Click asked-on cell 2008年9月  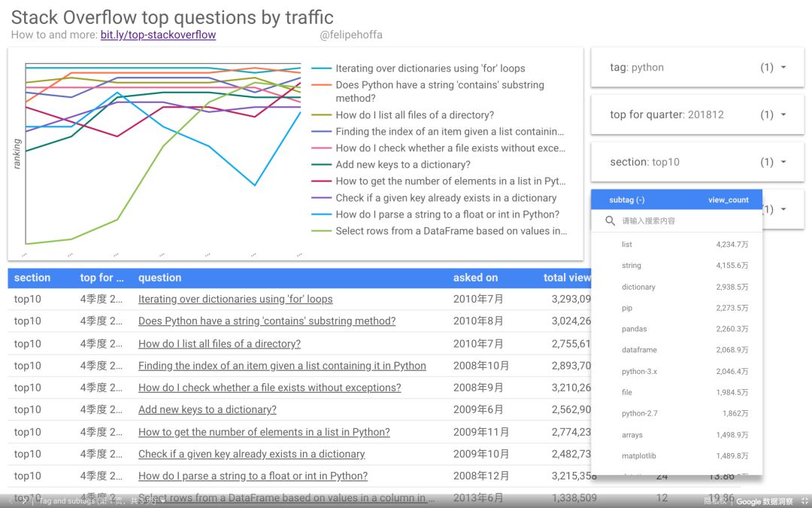[x=478, y=388]
